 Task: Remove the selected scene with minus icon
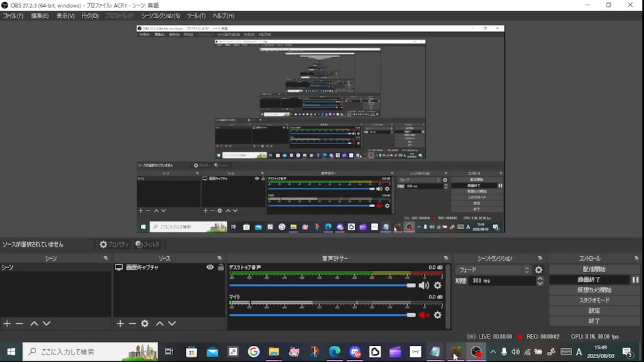[19, 323]
